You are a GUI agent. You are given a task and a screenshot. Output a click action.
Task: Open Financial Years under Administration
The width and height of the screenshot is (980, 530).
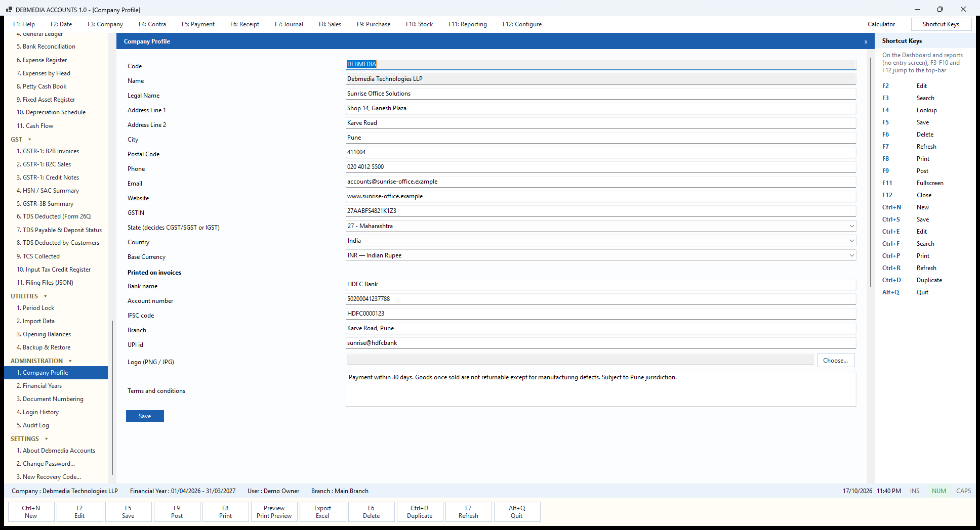39,386
